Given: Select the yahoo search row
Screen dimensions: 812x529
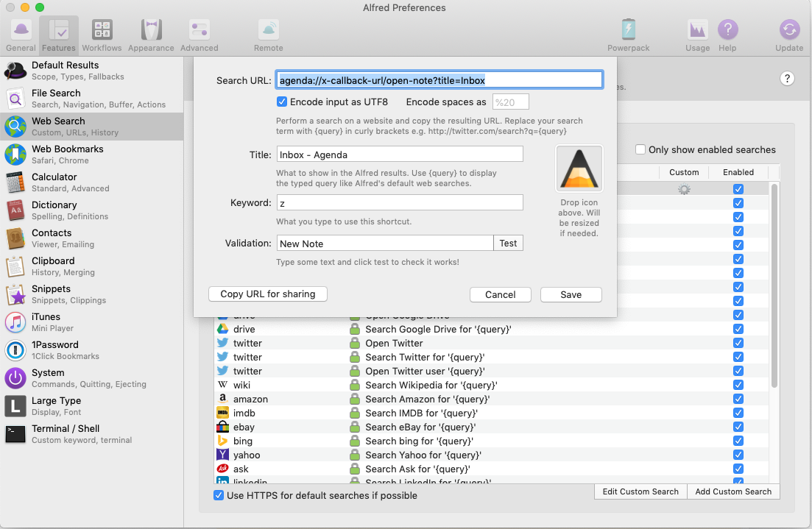Looking at the screenshot, I should pyautogui.click(x=492, y=455).
